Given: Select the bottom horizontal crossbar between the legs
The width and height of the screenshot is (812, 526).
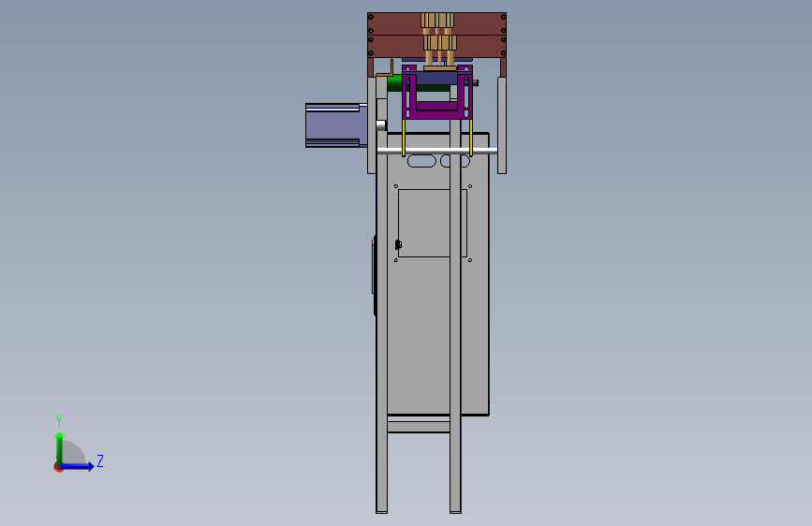Looking at the screenshot, I should (419, 427).
